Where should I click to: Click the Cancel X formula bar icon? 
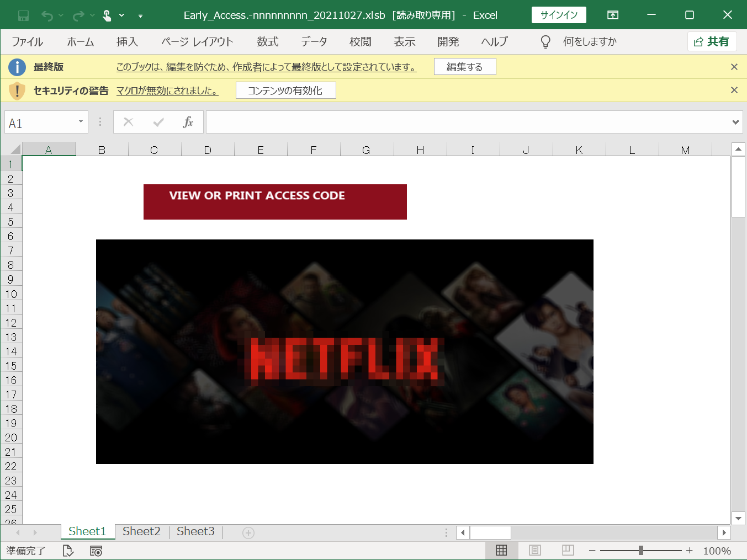click(128, 122)
